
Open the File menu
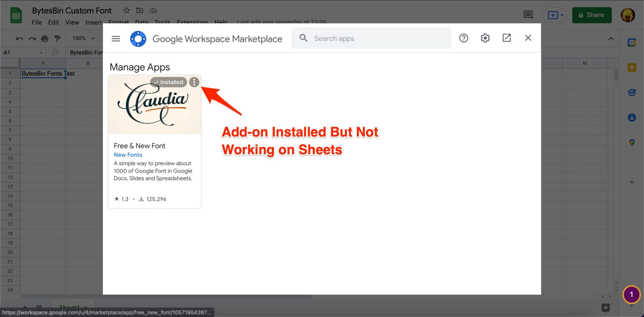36,22
